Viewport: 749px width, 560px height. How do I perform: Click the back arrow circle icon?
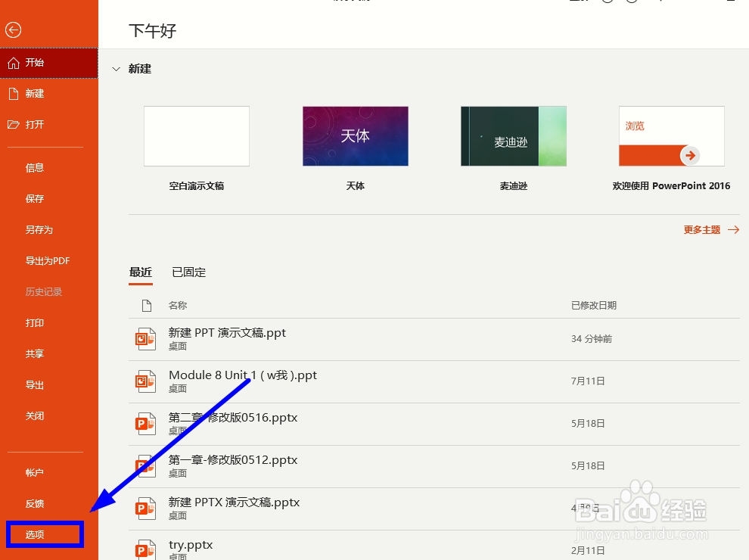coord(14,30)
